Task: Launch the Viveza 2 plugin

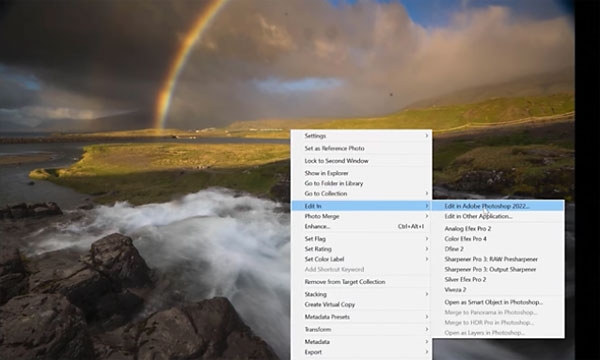Action: [x=498, y=290]
